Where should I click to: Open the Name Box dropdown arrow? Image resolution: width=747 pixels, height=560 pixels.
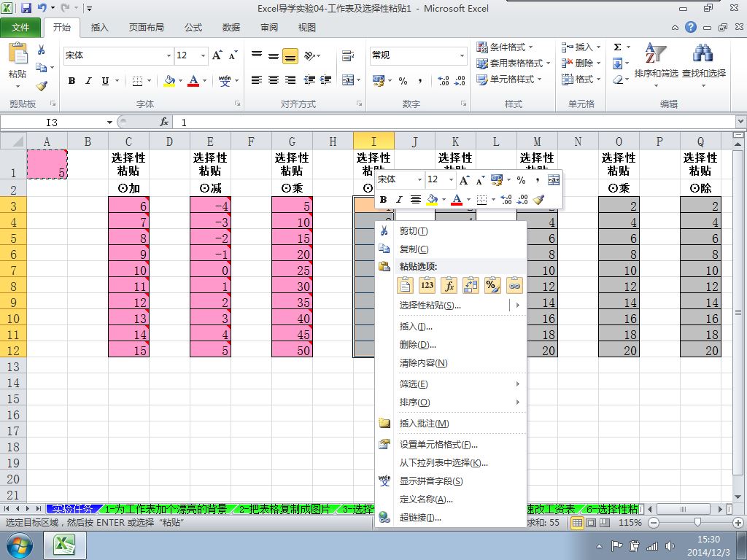click(x=109, y=122)
